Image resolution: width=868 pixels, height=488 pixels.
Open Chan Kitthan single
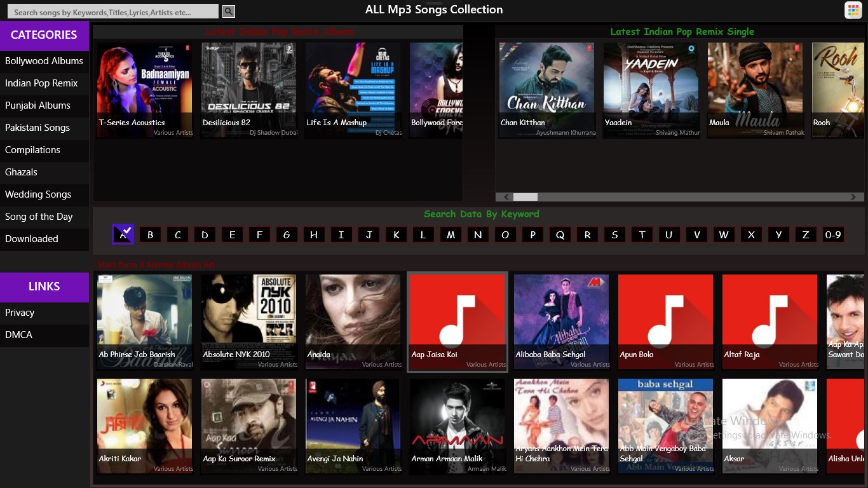coord(547,90)
